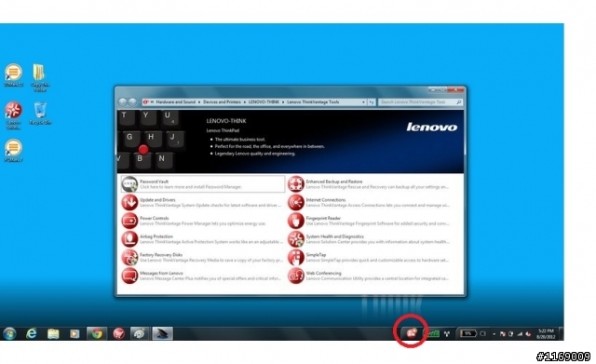The image size is (596, 364).
Task: Open the Recycle Bin
Action: click(x=40, y=114)
